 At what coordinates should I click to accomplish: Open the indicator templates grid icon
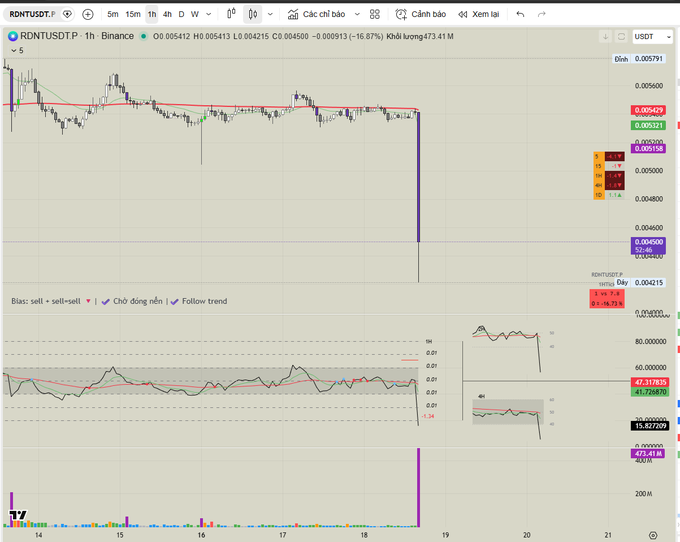click(374, 14)
